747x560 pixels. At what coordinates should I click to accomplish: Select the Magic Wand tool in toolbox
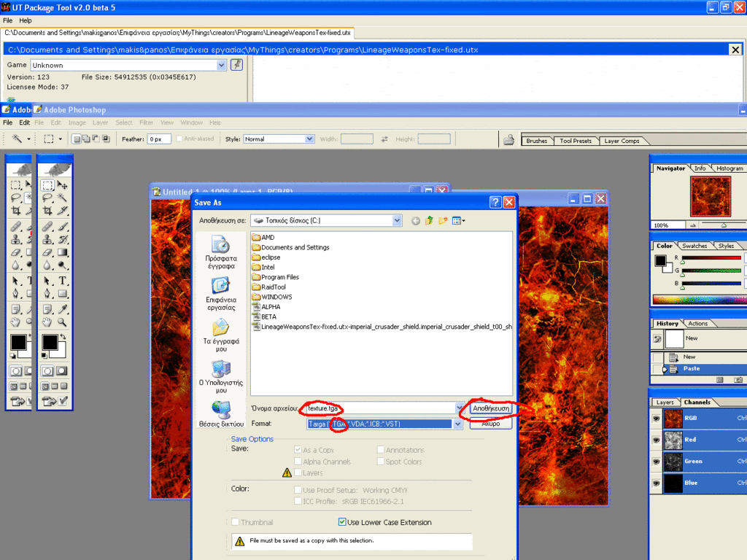[63, 198]
